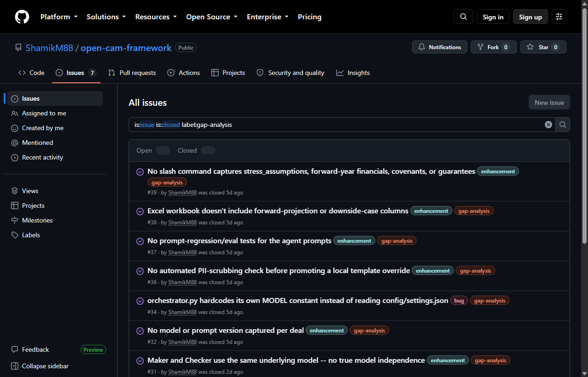Open issue about prompt-regression/eval tests
Screen dimensions: 588x377
239,241
